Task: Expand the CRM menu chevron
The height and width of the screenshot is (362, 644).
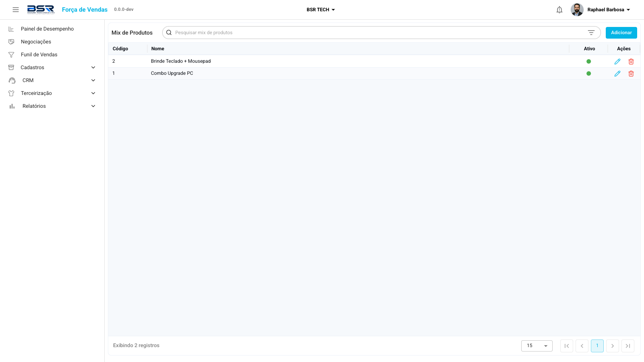Action: 93,80
